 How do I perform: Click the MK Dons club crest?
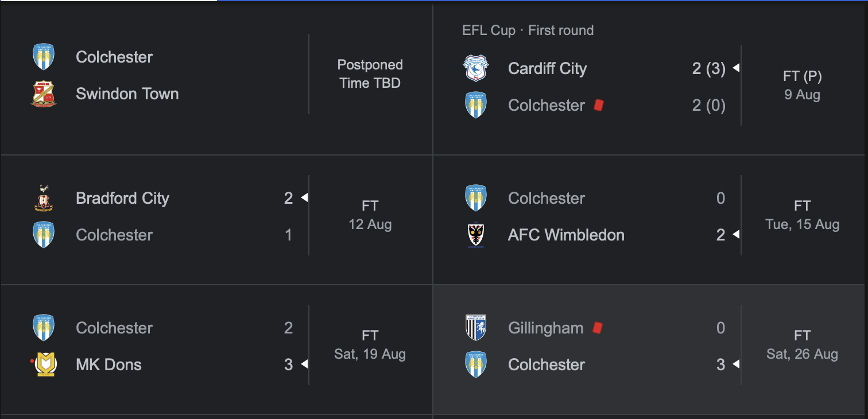pyautogui.click(x=44, y=365)
